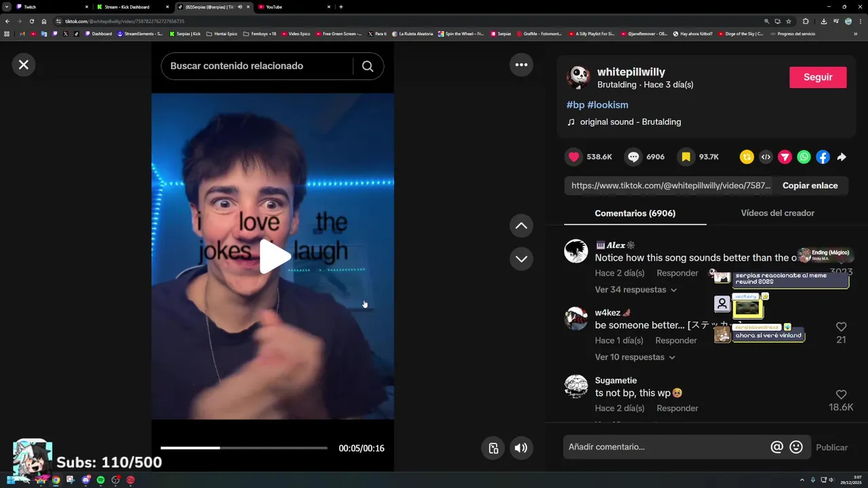This screenshot has height=488, width=868.
Task: Seek on the video progress bar
Action: [x=244, y=448]
